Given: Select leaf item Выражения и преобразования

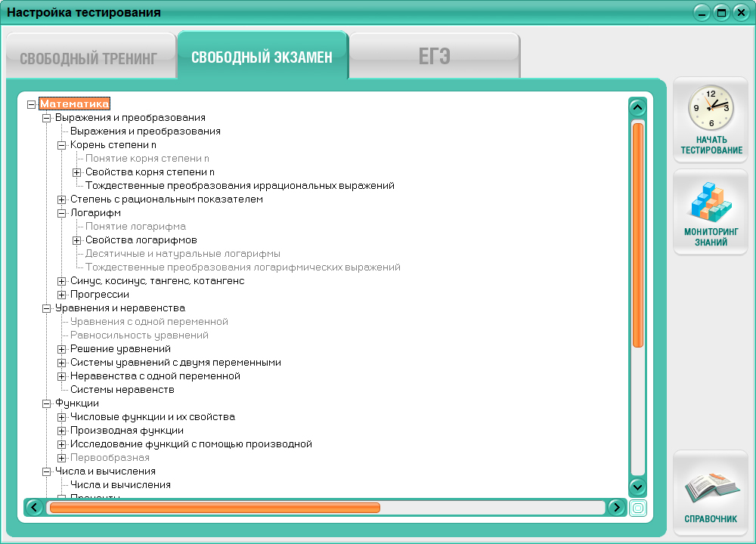Looking at the screenshot, I should (x=145, y=131).
